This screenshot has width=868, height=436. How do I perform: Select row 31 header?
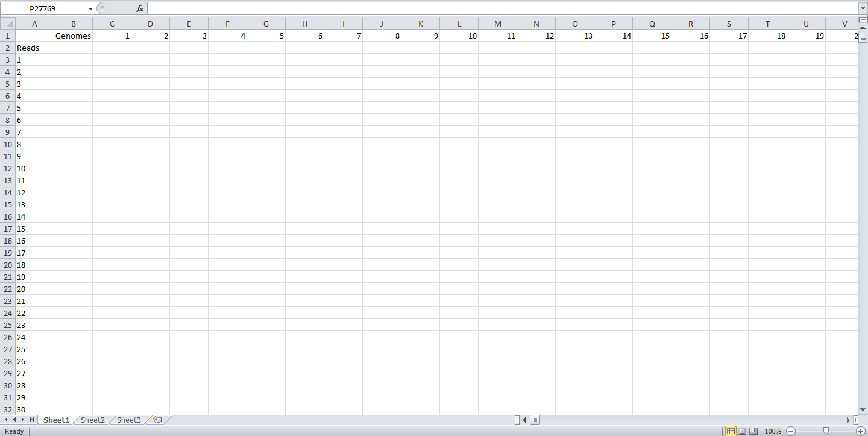click(7, 397)
